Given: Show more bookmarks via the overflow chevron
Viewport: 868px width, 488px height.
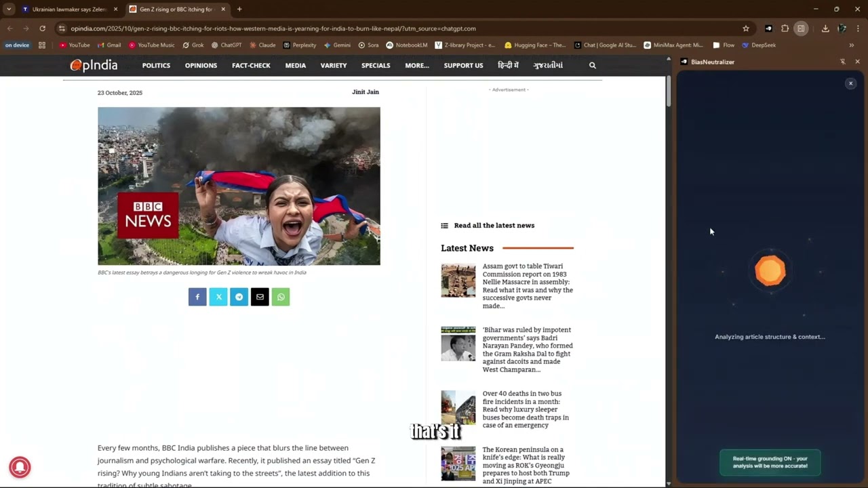Looking at the screenshot, I should click(851, 45).
